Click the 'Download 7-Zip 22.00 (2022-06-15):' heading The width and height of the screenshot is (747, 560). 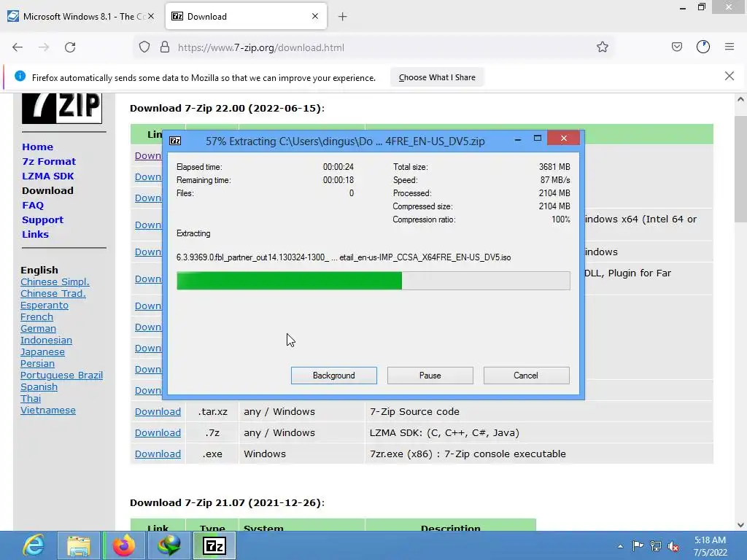pyautogui.click(x=228, y=108)
